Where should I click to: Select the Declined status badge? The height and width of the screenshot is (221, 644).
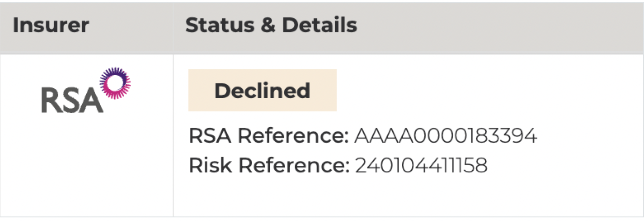pyautogui.click(x=262, y=91)
